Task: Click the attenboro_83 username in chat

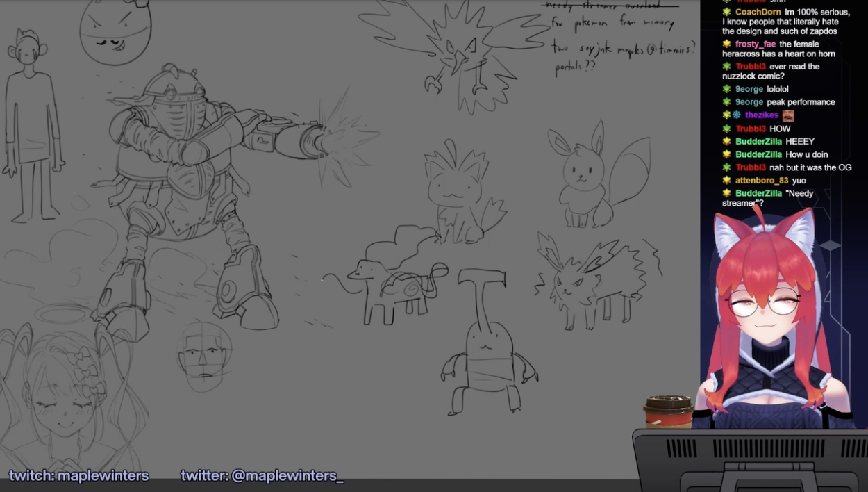Action: (x=762, y=181)
